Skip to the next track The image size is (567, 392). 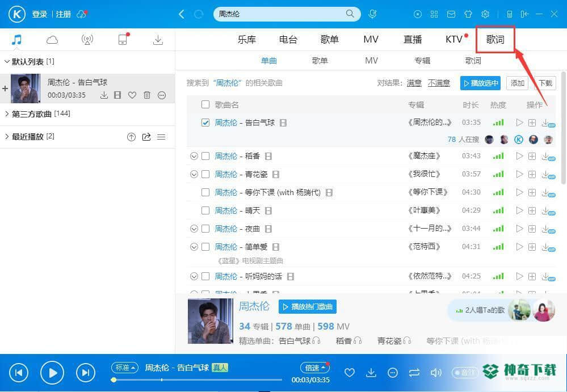pos(85,373)
